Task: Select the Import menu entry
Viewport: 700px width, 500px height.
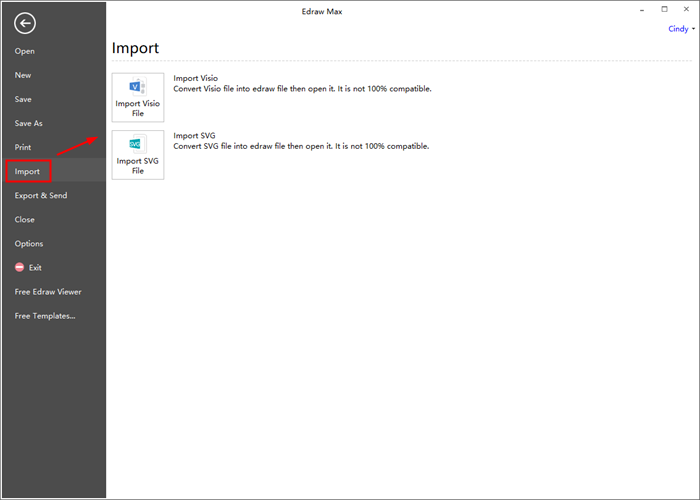Action: pyautogui.click(x=27, y=171)
